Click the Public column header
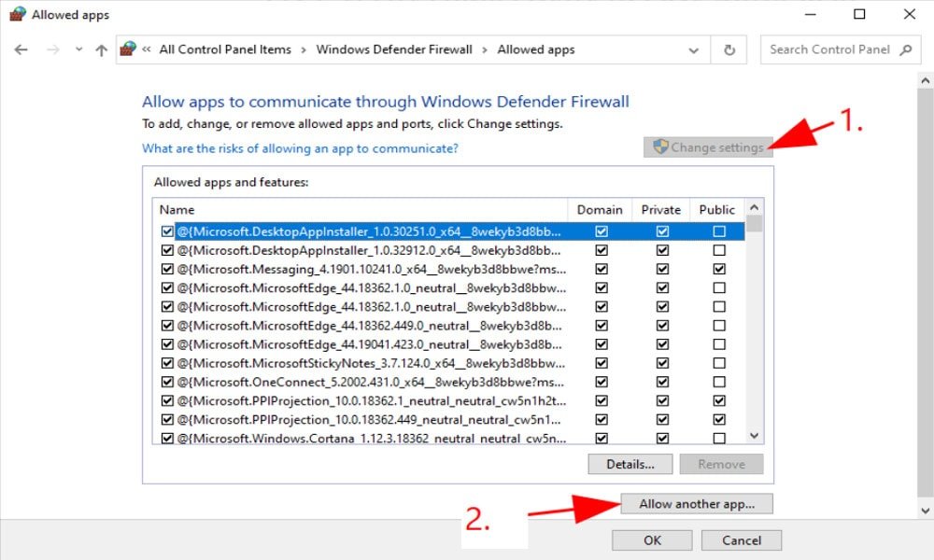The width and height of the screenshot is (934, 560). point(716,210)
